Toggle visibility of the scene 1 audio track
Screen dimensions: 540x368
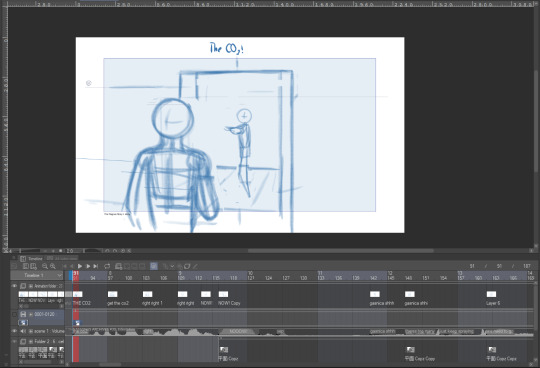(14, 331)
